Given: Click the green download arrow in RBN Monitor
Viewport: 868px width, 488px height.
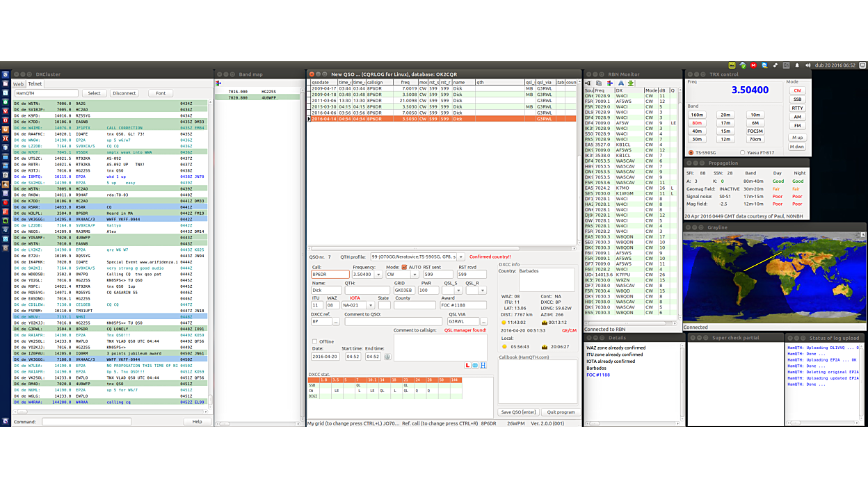Looking at the screenshot, I should click(631, 83).
